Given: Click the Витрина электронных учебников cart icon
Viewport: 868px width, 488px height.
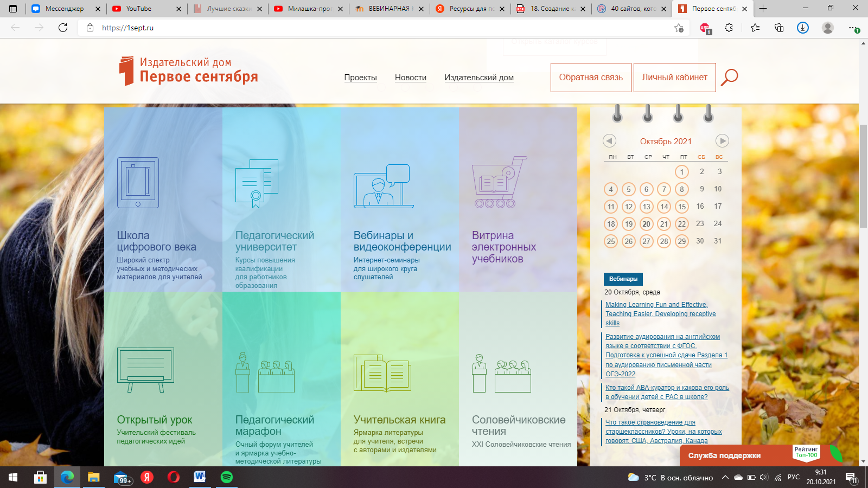Looking at the screenshot, I should coord(499,182).
